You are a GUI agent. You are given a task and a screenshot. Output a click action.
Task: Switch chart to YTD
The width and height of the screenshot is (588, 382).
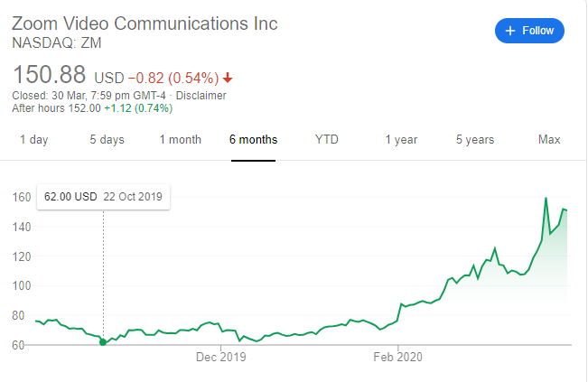327,139
